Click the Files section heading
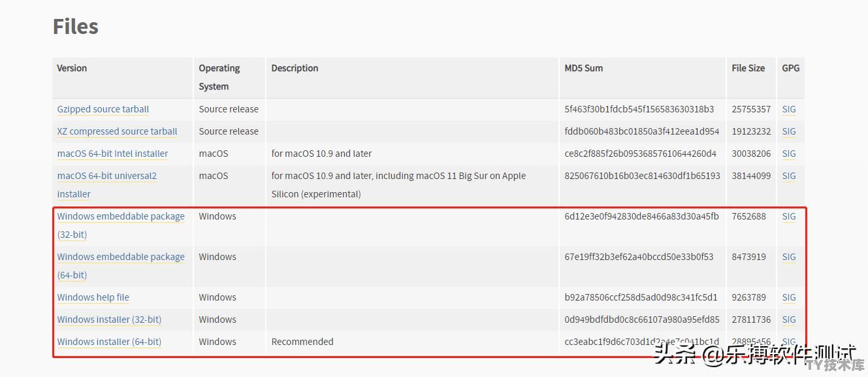 click(x=76, y=26)
